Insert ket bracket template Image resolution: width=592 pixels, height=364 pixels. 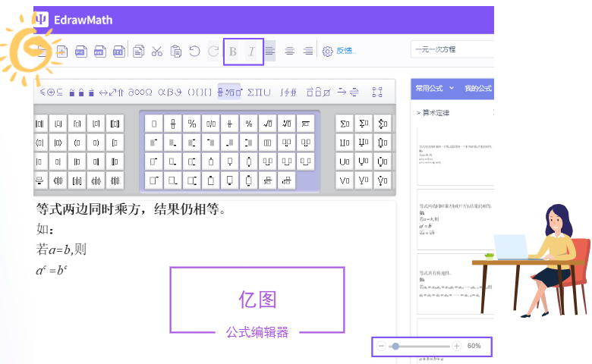(58, 143)
